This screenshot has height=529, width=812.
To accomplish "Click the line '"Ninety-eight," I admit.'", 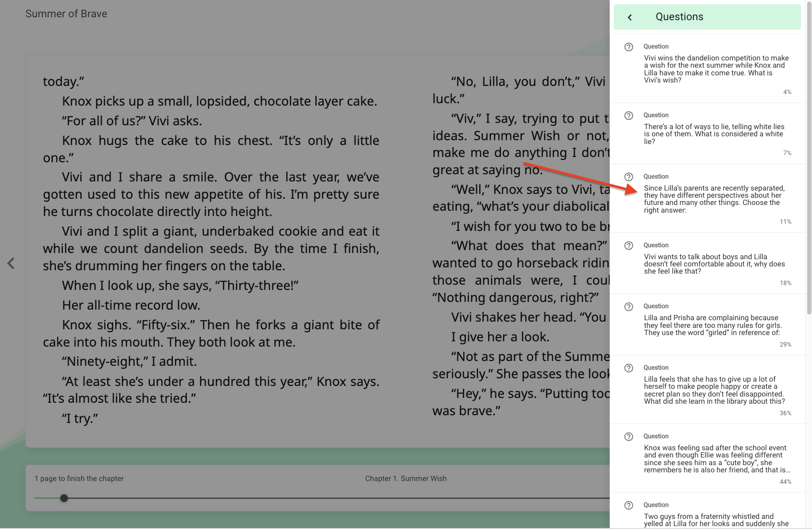I will pos(129,361).
